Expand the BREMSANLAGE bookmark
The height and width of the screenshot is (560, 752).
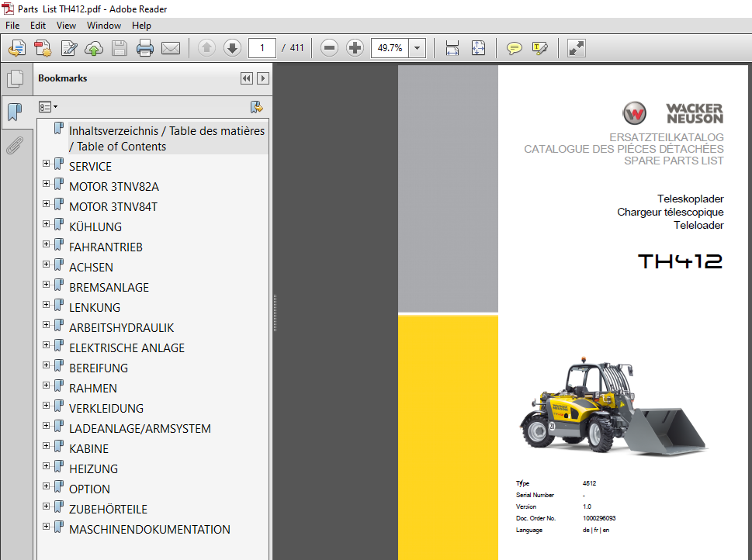46,285
